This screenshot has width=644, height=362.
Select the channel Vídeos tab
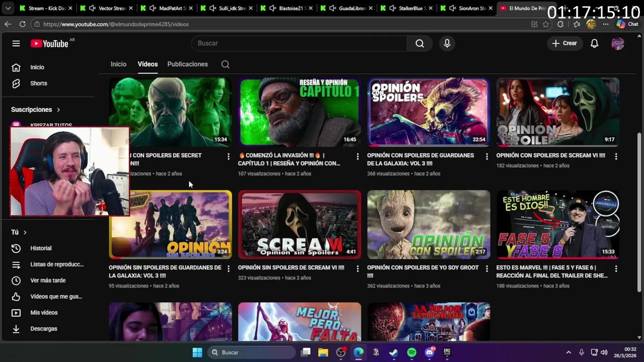click(147, 64)
